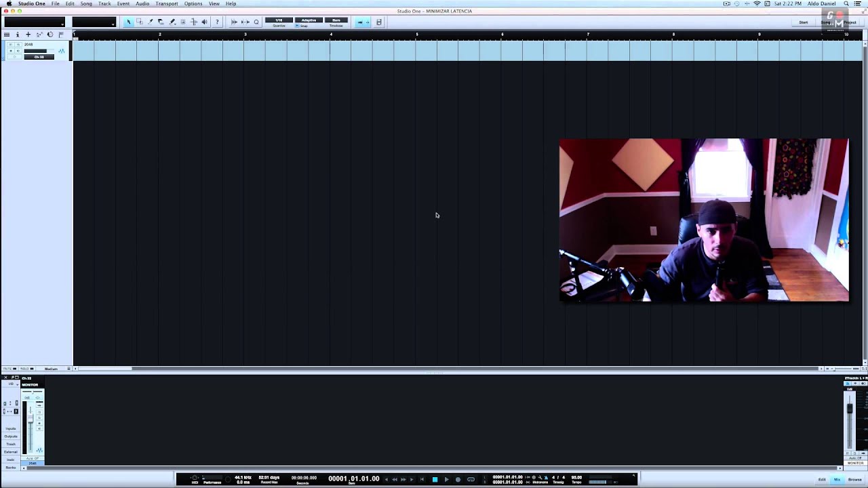The width and height of the screenshot is (868, 488).
Task: Click the magnifier Q icon in toolbar
Action: click(x=256, y=22)
